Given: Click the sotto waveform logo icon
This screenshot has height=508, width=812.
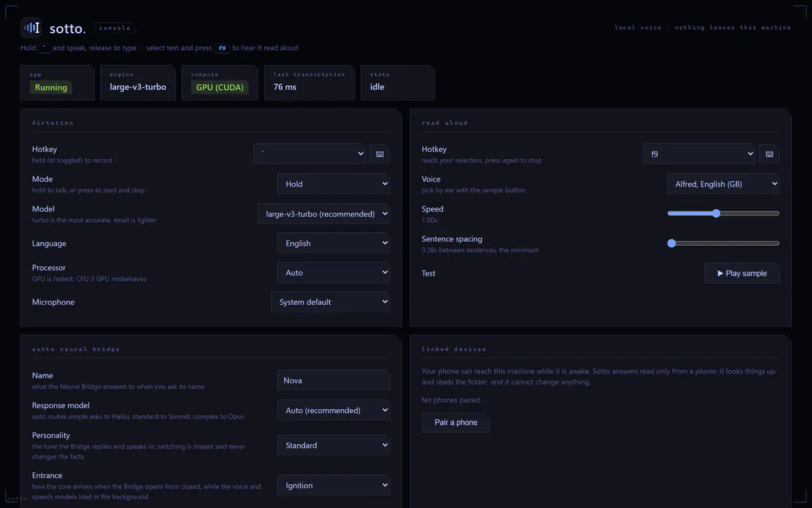Looking at the screenshot, I should click(x=31, y=28).
